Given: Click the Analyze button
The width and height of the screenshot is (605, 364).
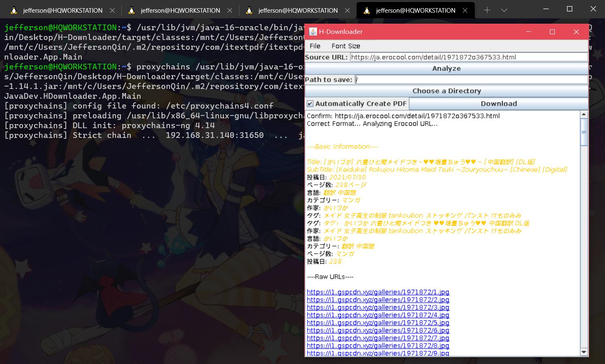Looking at the screenshot, I should pyautogui.click(x=446, y=69).
